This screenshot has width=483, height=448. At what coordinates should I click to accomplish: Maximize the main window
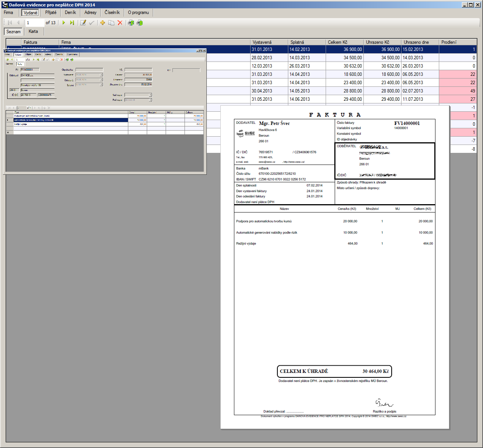[x=471, y=5]
